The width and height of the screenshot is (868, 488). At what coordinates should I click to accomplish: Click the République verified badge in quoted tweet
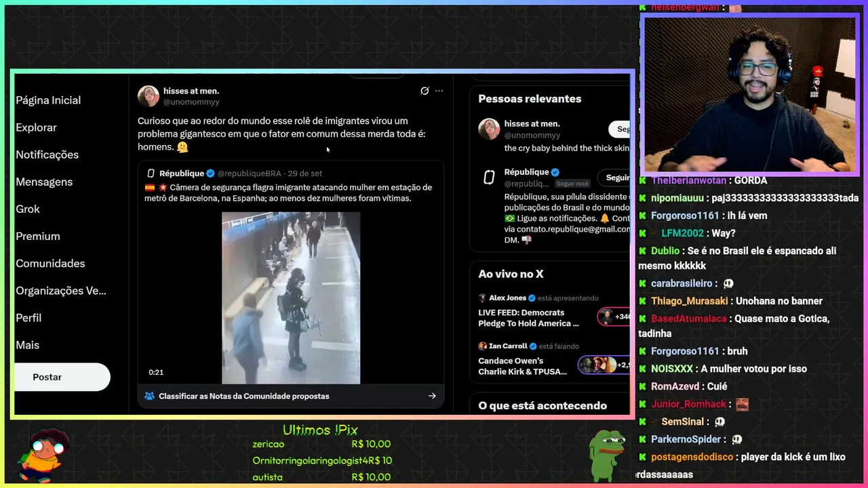[210, 174]
